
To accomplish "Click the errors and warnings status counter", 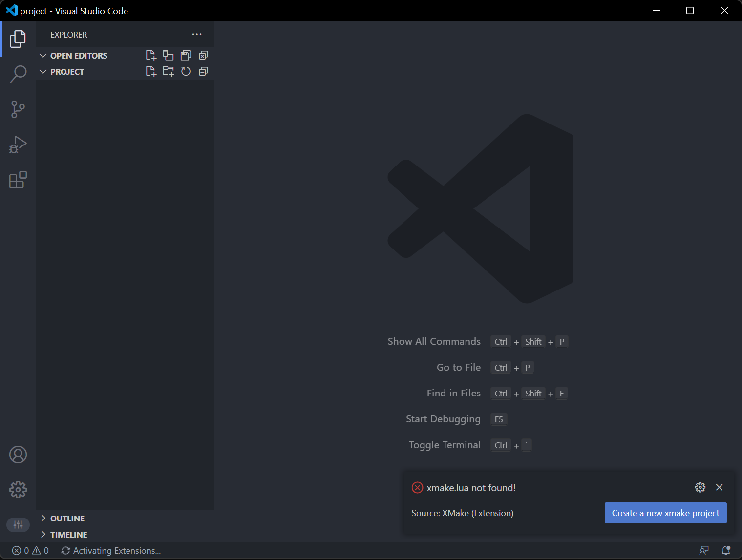I will coord(29,550).
